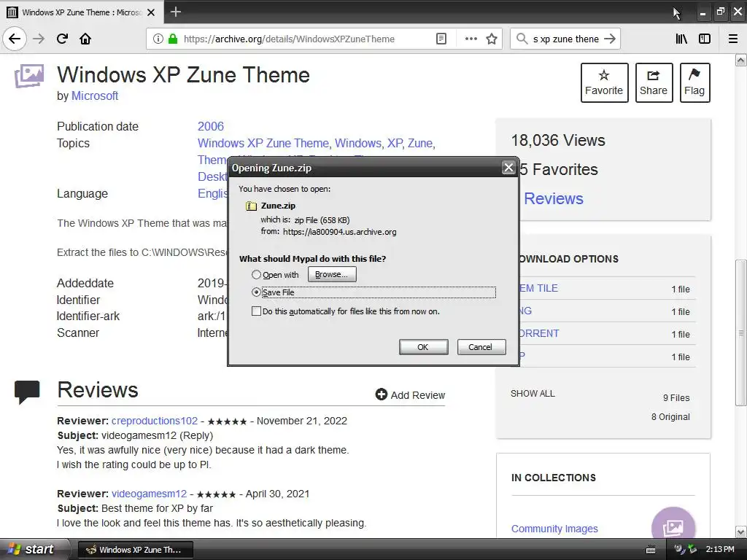747x560 pixels.
Task: Flag this item with the Flag button
Action: point(694,82)
